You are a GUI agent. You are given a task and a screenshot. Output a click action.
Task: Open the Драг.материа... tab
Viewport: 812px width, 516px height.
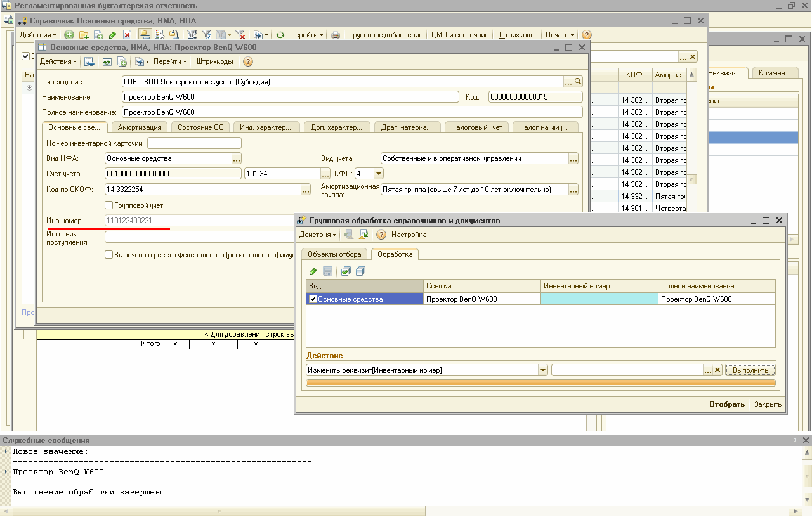(x=407, y=127)
